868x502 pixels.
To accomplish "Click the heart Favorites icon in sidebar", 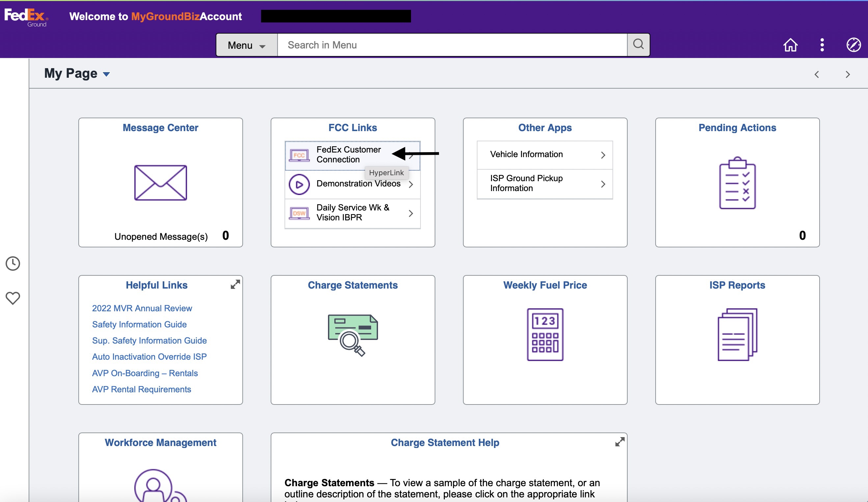I will [13, 298].
